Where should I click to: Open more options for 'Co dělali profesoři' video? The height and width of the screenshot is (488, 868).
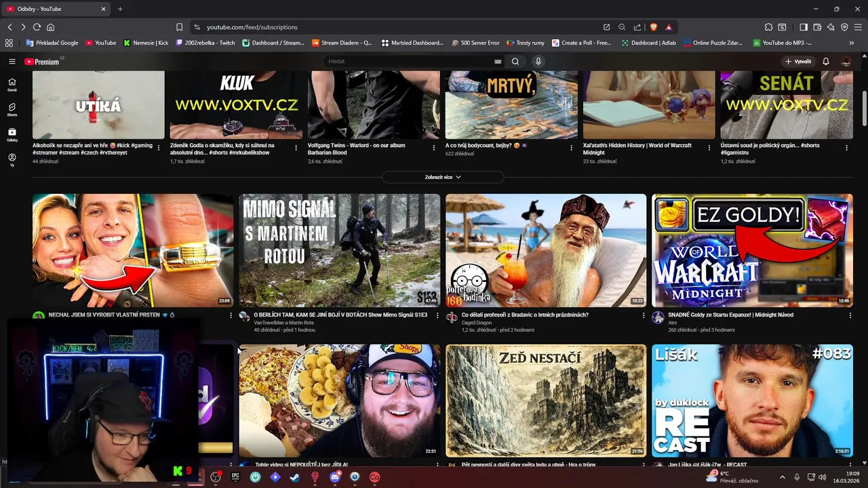(x=644, y=316)
